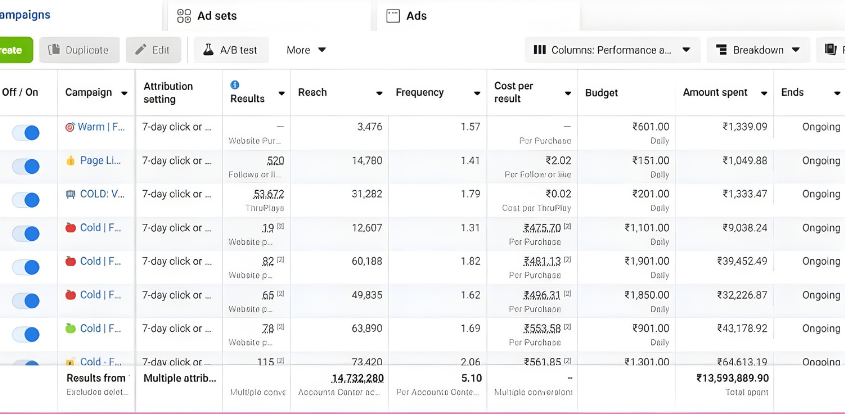Click the Edit button
Viewport: 845px width, 414px height.
(153, 50)
